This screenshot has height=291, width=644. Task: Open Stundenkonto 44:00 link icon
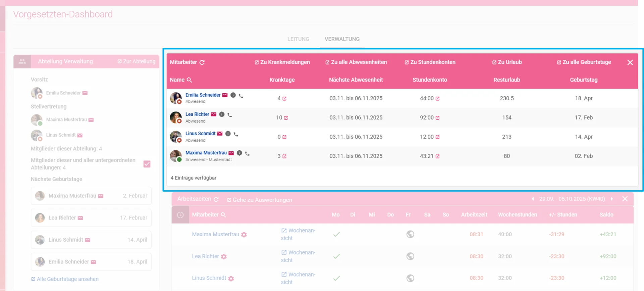[x=437, y=98]
